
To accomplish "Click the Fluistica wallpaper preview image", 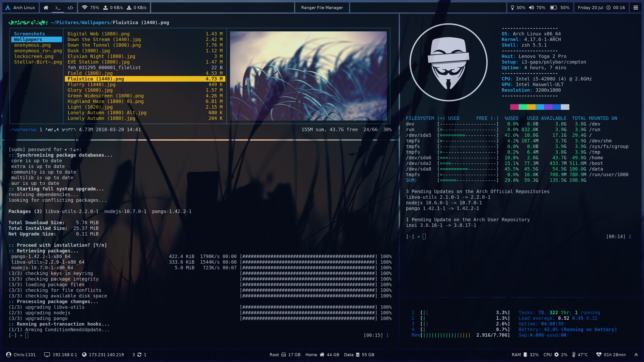I will pyautogui.click(x=308, y=76).
